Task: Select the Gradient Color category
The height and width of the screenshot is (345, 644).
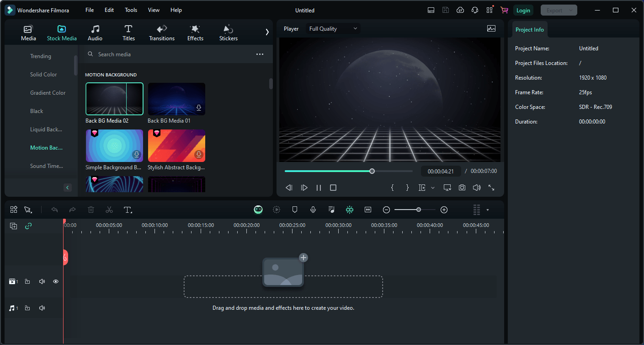Action: click(x=48, y=93)
